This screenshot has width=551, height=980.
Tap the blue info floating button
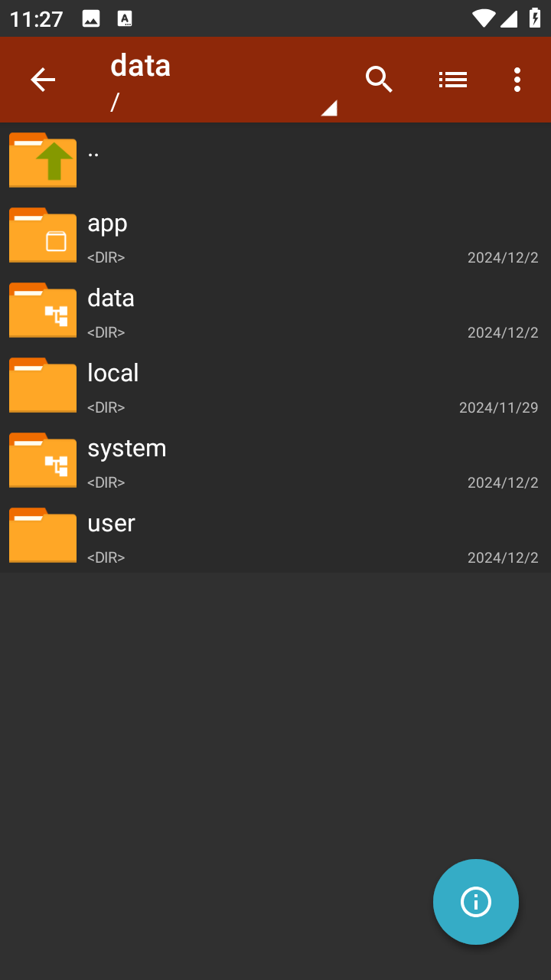(476, 902)
